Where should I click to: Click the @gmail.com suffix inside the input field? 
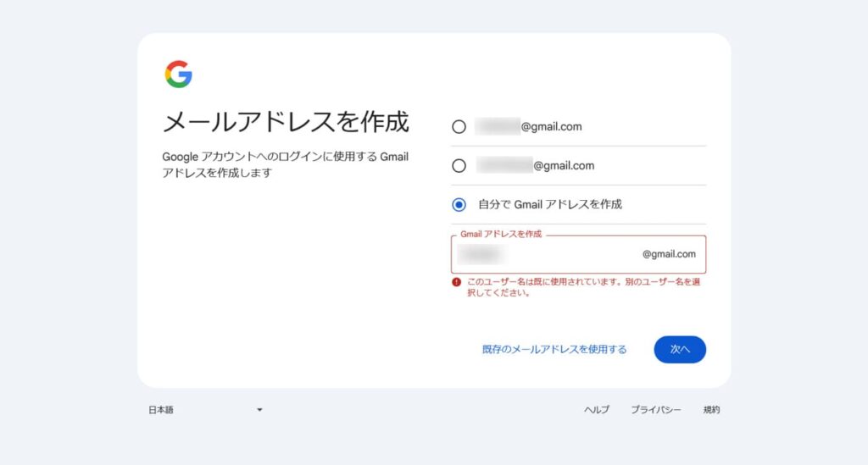coord(669,254)
